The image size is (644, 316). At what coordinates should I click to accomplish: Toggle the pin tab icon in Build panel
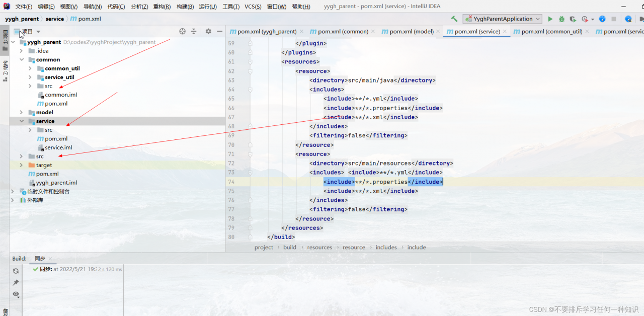click(16, 282)
